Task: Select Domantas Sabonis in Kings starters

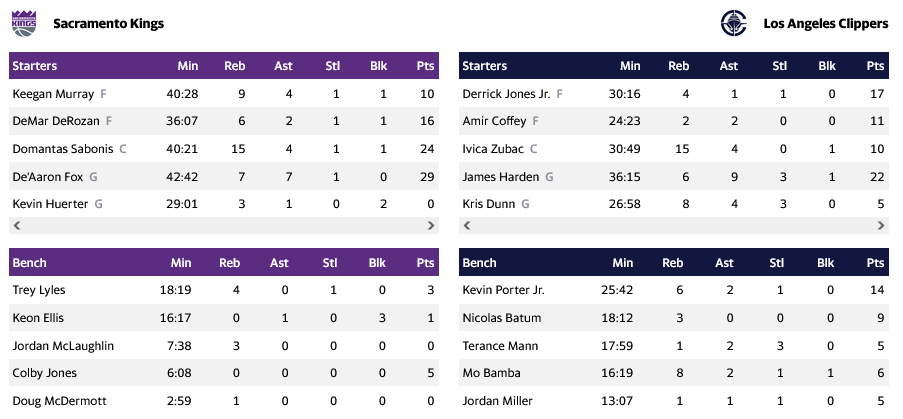Action: (x=63, y=149)
